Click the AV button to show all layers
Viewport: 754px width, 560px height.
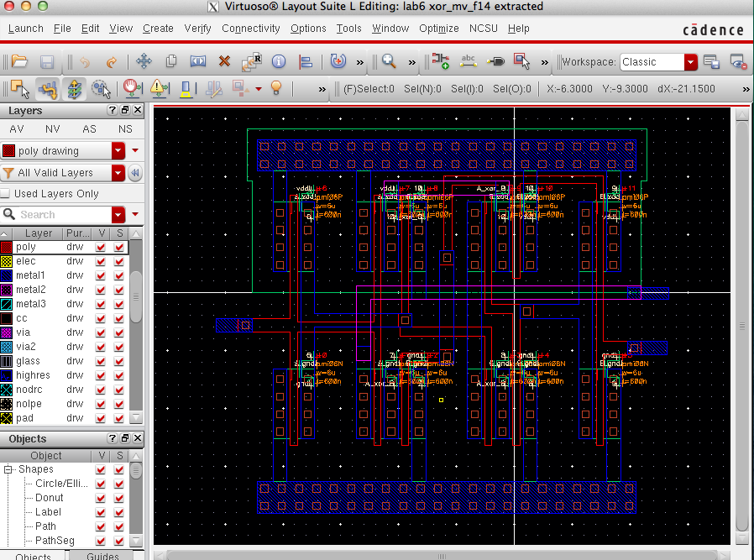[x=16, y=128]
